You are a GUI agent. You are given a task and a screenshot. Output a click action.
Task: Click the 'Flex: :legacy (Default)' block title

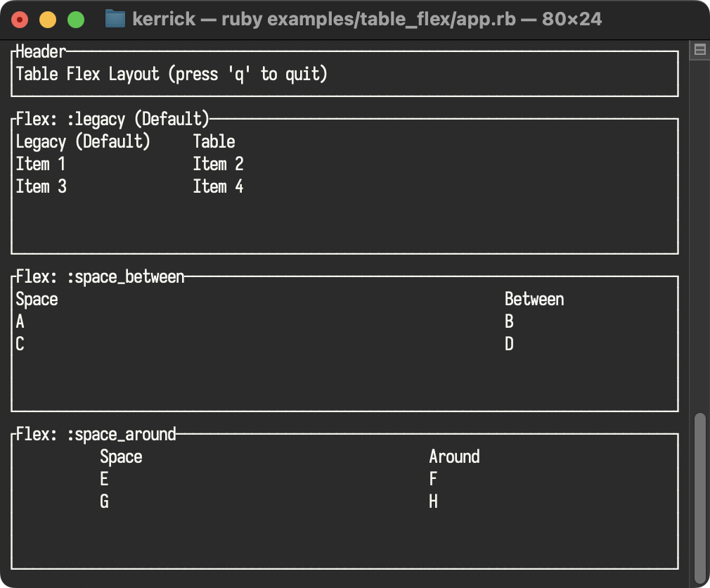[112, 119]
